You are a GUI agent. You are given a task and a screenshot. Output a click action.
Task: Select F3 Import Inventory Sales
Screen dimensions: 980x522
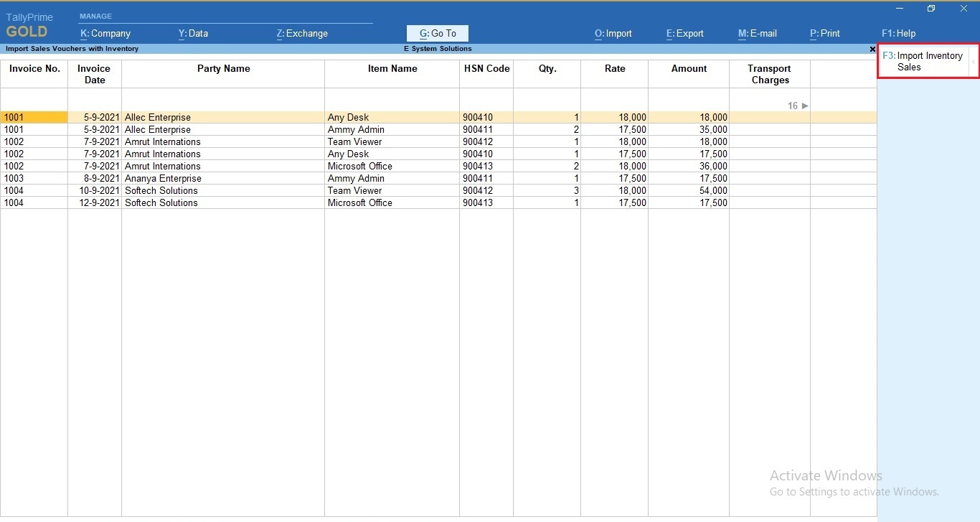click(x=925, y=61)
